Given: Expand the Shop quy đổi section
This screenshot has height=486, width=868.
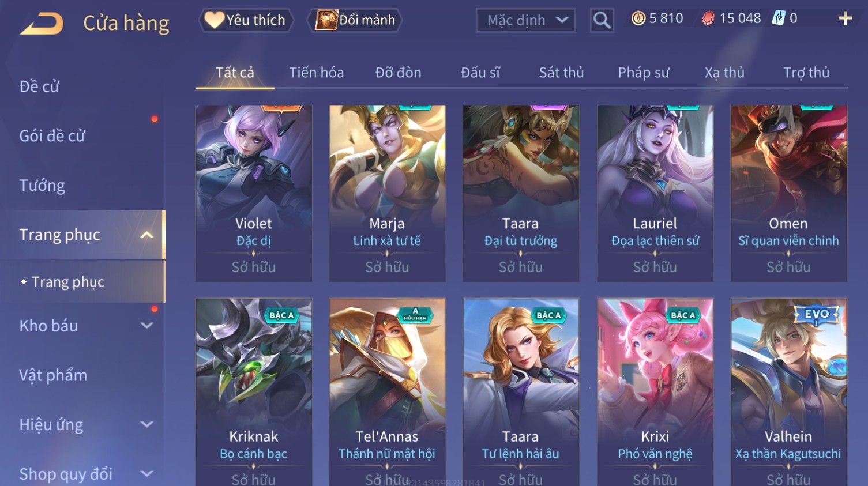Looking at the screenshot, I should [147, 474].
